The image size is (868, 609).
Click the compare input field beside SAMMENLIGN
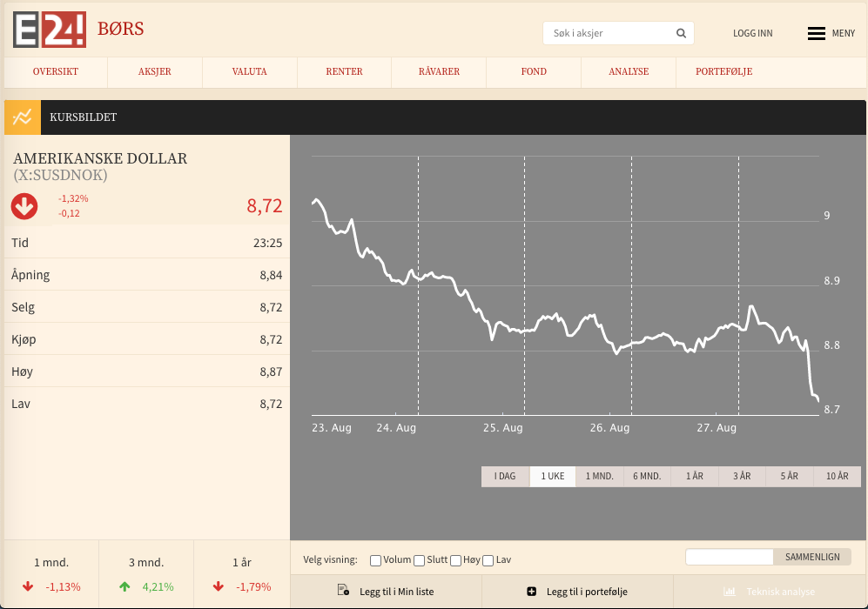pos(729,557)
